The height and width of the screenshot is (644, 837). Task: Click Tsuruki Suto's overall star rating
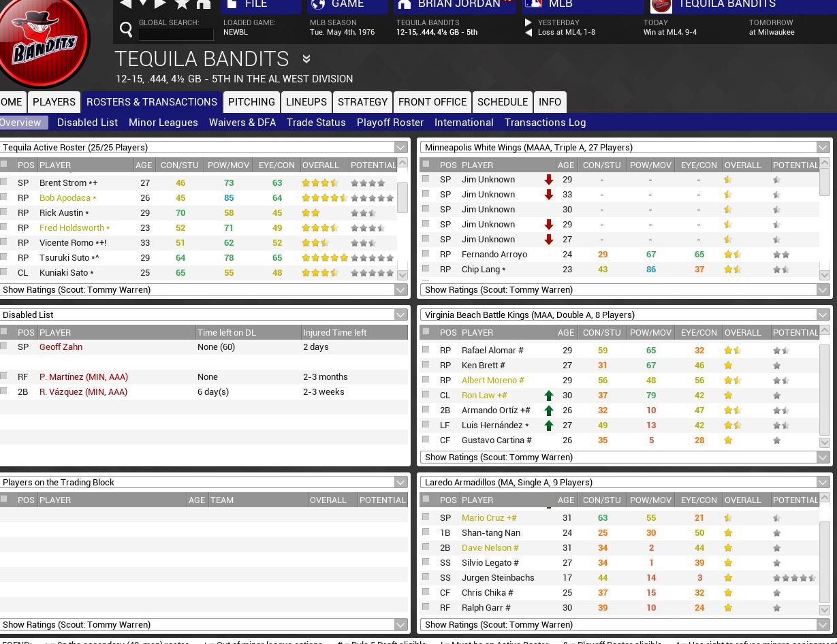(x=325, y=258)
